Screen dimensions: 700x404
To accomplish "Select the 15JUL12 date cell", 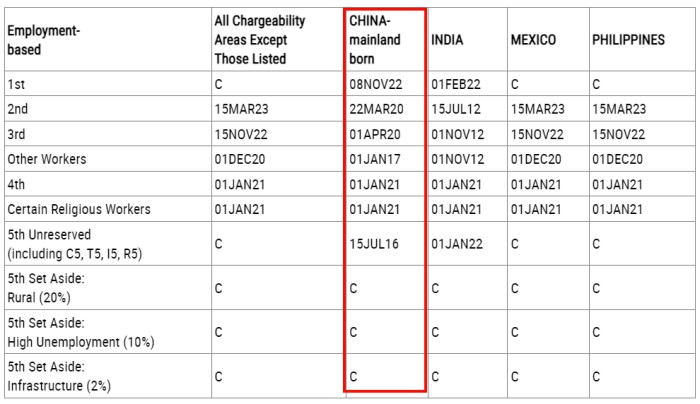I will [455, 109].
